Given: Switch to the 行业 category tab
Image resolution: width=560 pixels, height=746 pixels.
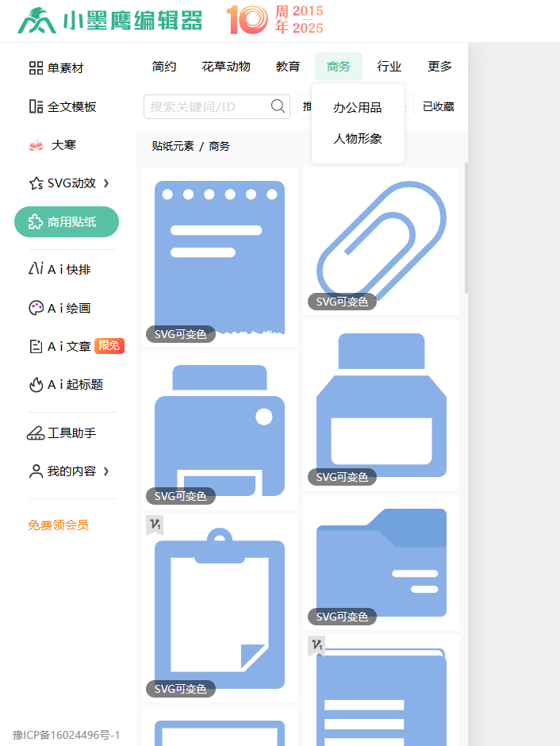Looking at the screenshot, I should point(389,67).
